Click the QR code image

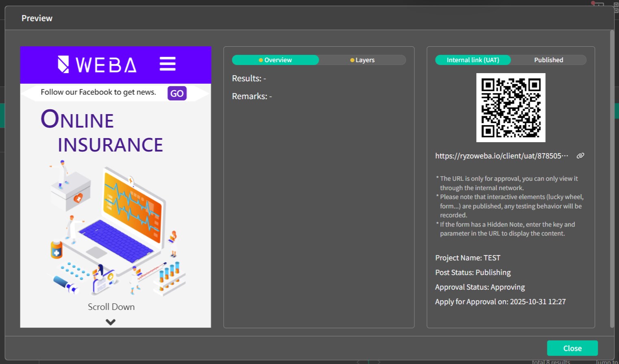click(x=511, y=108)
